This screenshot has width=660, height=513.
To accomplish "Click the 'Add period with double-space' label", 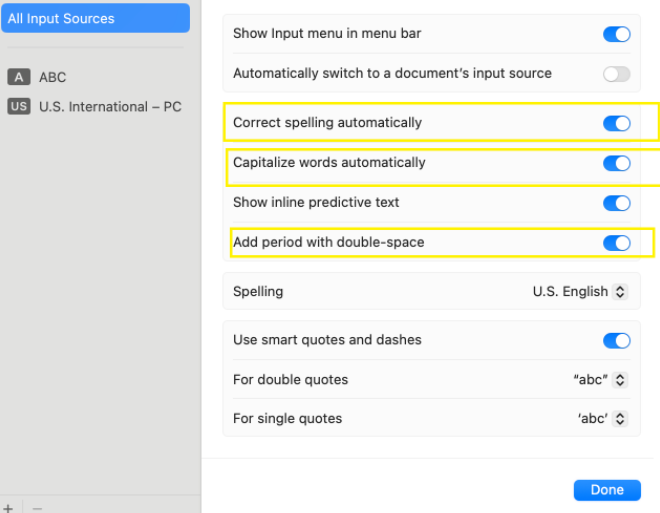I will (x=328, y=242).
